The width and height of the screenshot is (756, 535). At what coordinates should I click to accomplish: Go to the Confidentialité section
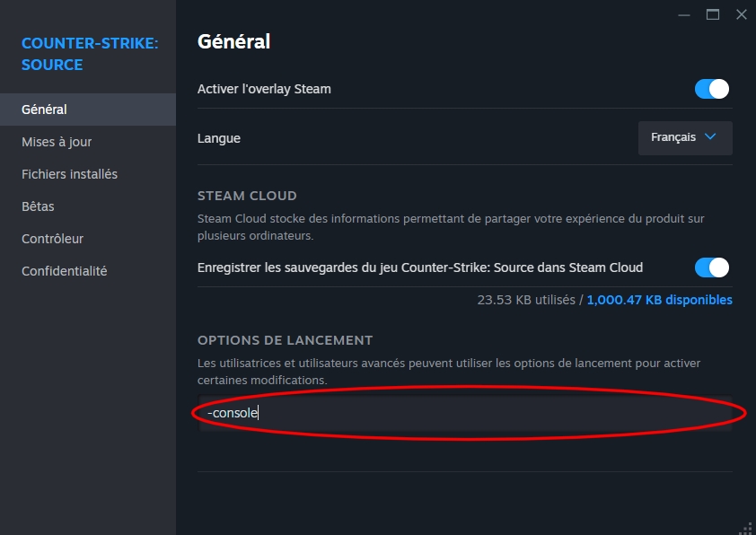click(x=88, y=271)
